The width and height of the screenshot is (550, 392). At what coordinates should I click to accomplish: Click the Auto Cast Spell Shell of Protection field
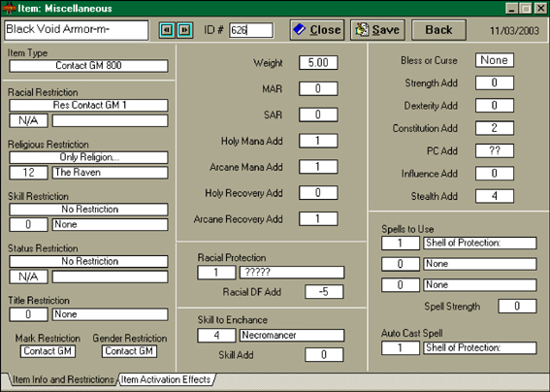480,347
